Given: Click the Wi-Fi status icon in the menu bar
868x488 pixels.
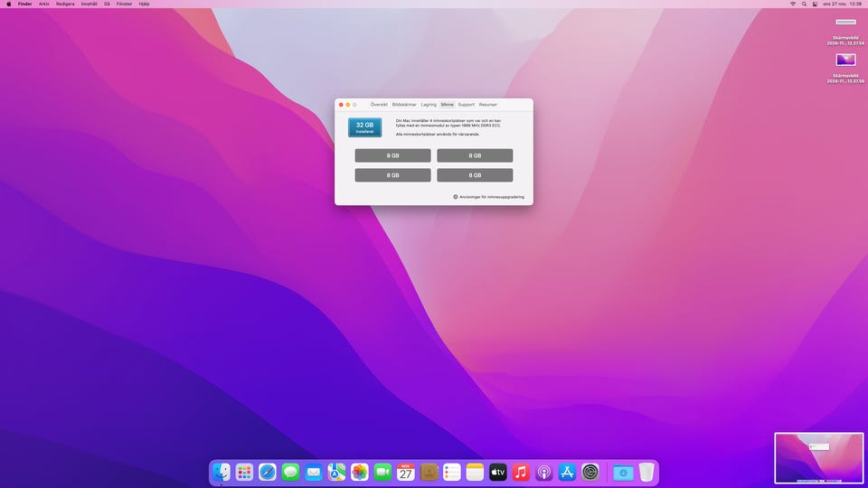Looking at the screenshot, I should tap(793, 4).
